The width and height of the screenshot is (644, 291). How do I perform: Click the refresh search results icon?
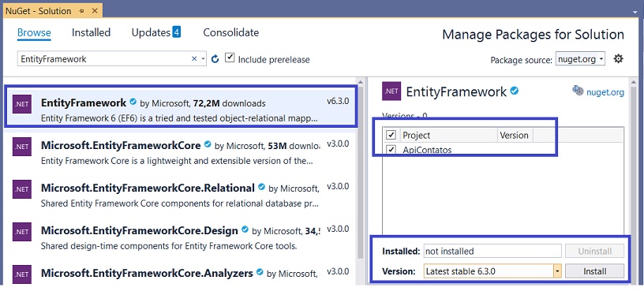[x=215, y=59]
